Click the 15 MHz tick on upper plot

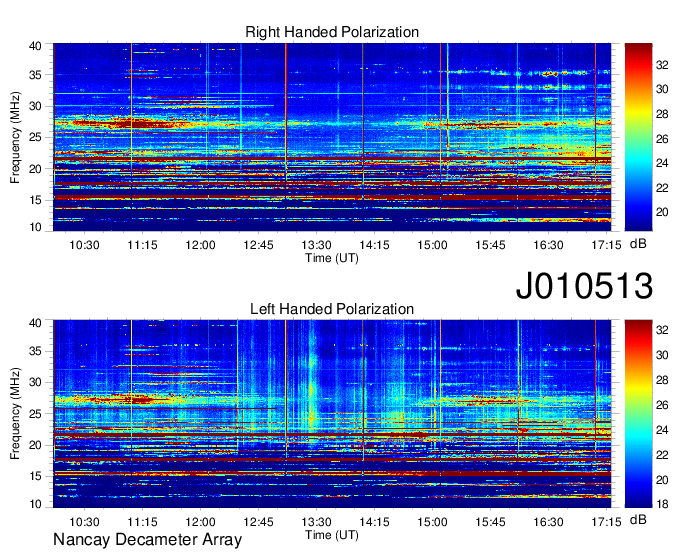click(x=35, y=200)
